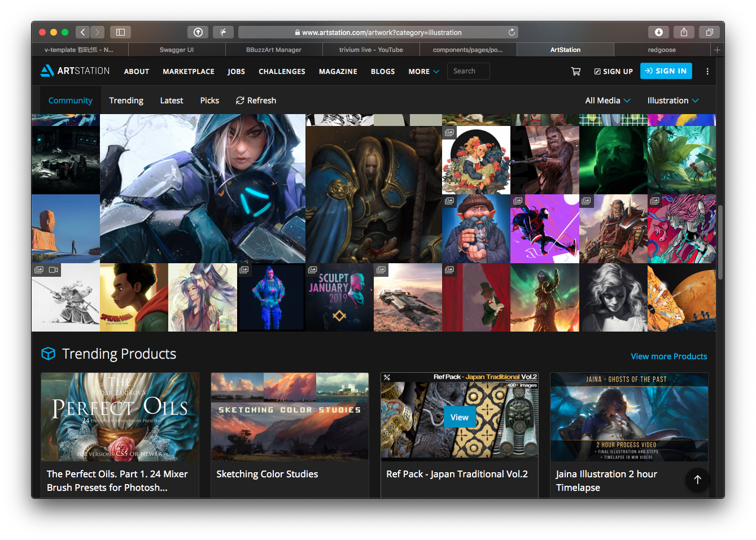The height and width of the screenshot is (540, 756).
Task: Open the hooded woman with raven artwork
Action: coord(203,189)
